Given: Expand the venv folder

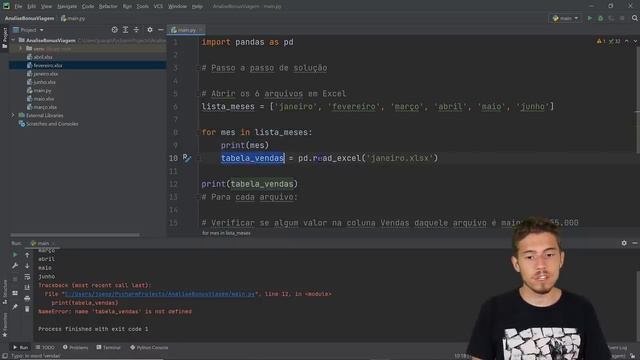Looking at the screenshot, I should 20,49.
